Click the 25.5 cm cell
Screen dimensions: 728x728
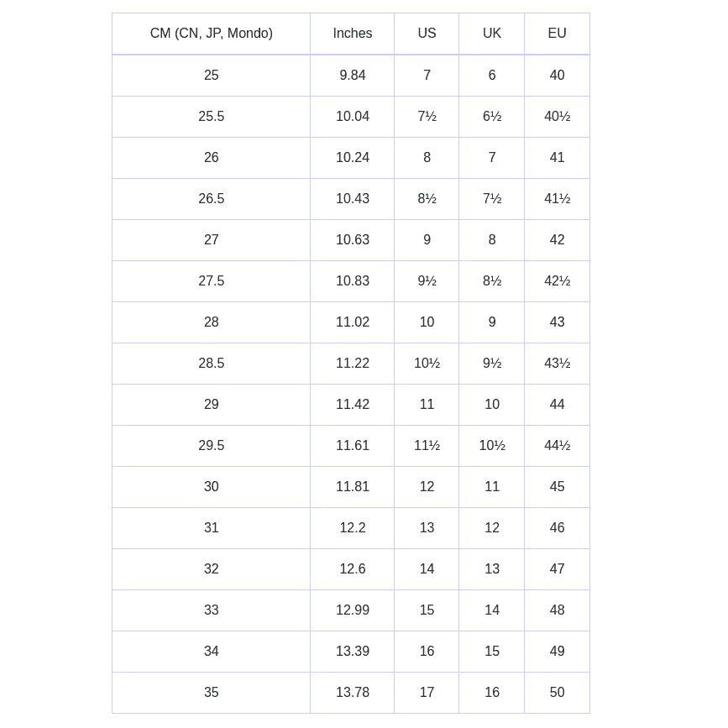point(211,116)
